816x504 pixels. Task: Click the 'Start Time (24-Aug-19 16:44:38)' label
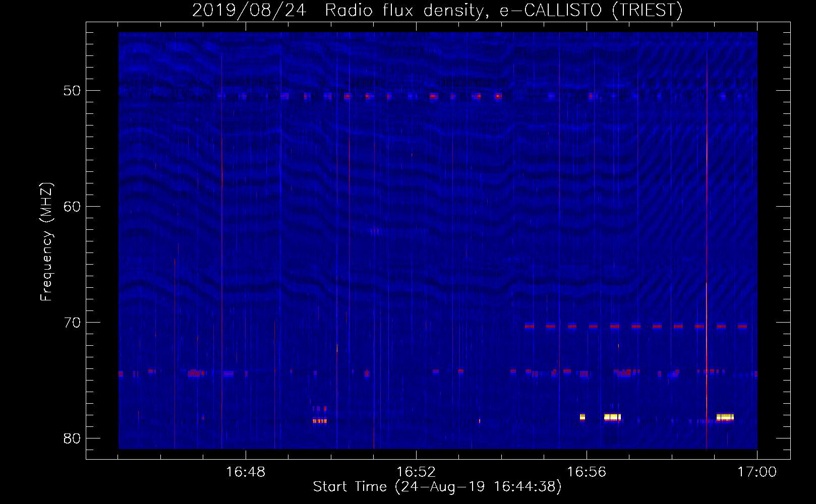437,487
